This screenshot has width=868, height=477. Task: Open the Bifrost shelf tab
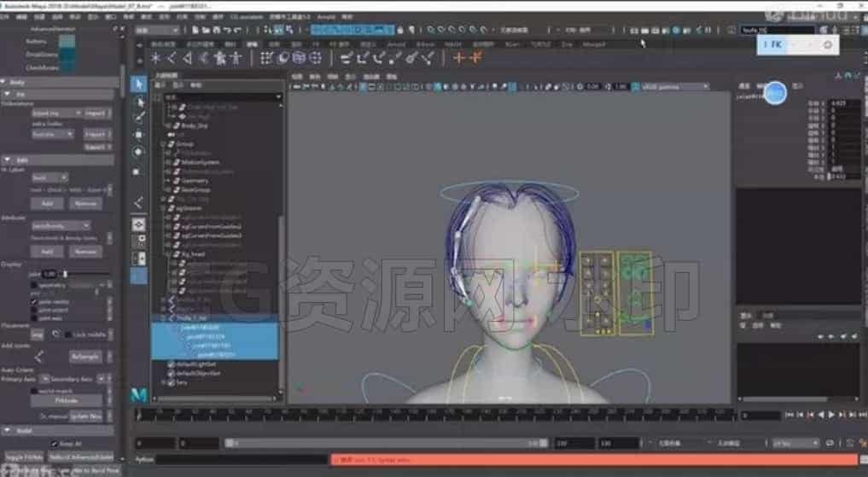point(424,44)
